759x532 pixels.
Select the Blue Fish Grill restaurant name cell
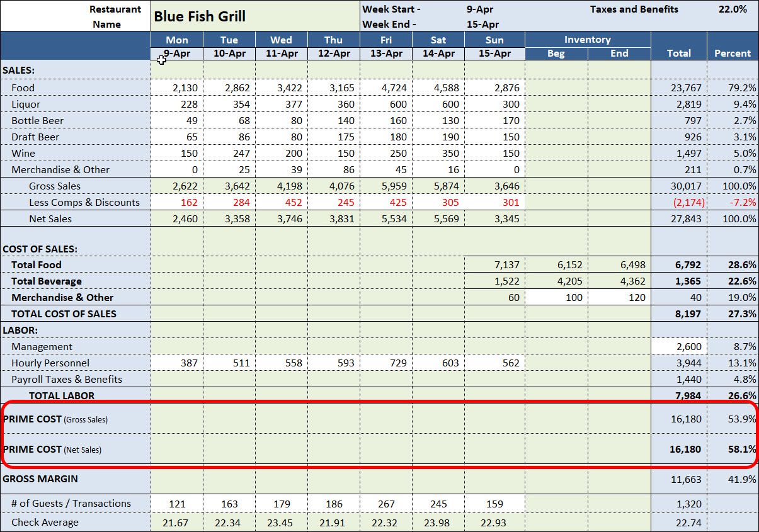(x=254, y=16)
